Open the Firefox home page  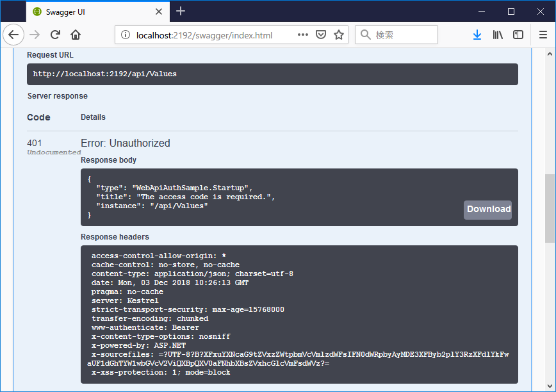(x=74, y=35)
